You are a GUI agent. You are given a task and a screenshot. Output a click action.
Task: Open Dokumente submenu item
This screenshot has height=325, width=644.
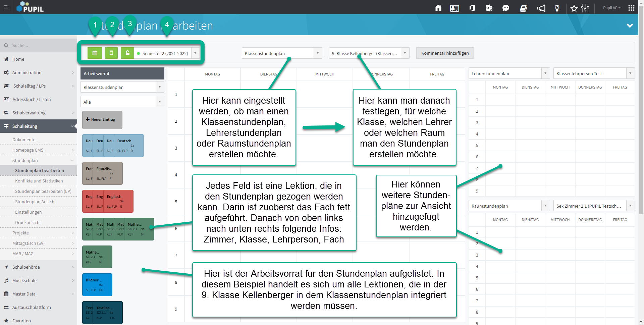point(39,140)
